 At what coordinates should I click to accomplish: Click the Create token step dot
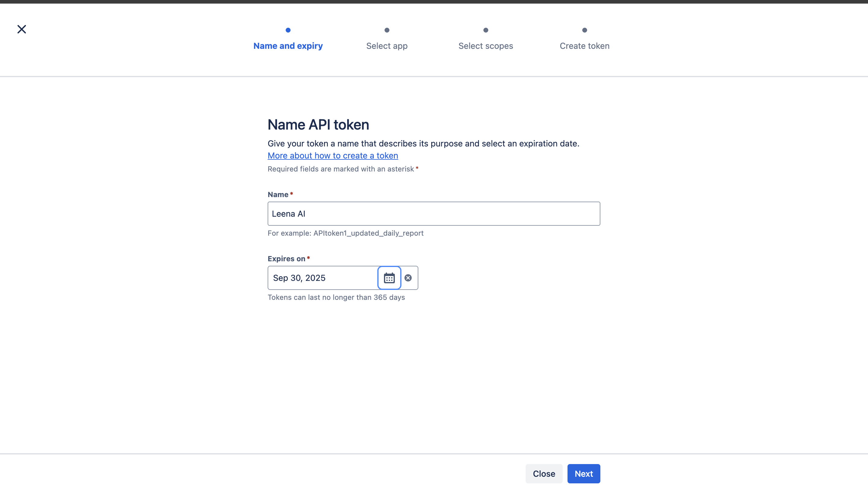point(585,30)
